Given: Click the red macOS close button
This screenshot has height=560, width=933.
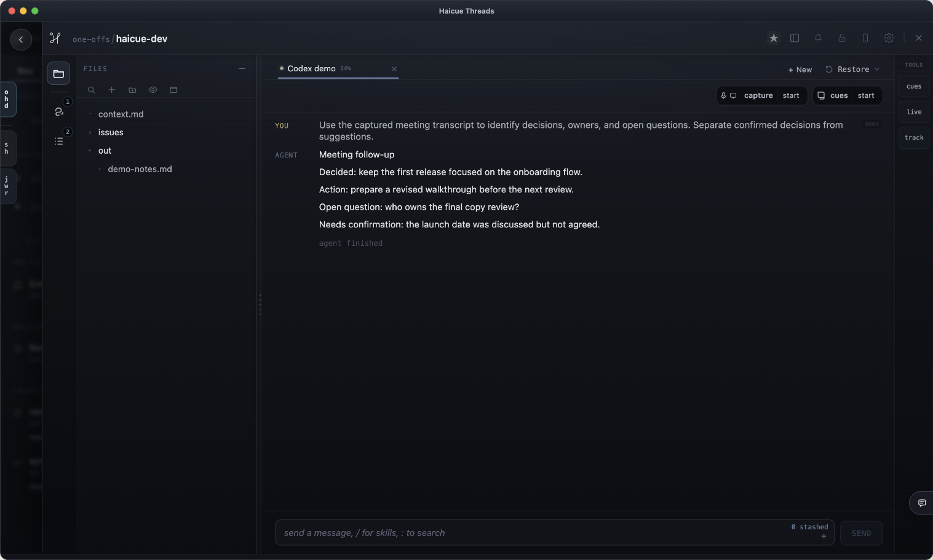Looking at the screenshot, I should 12,11.
